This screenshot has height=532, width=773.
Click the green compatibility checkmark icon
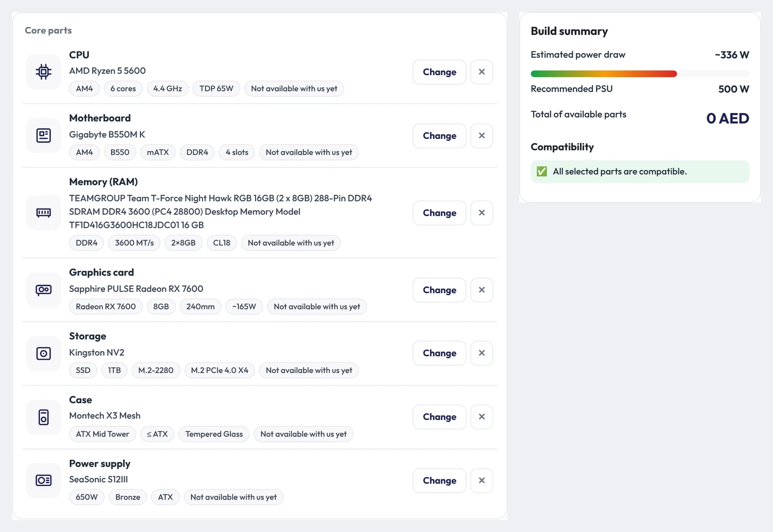[542, 172]
